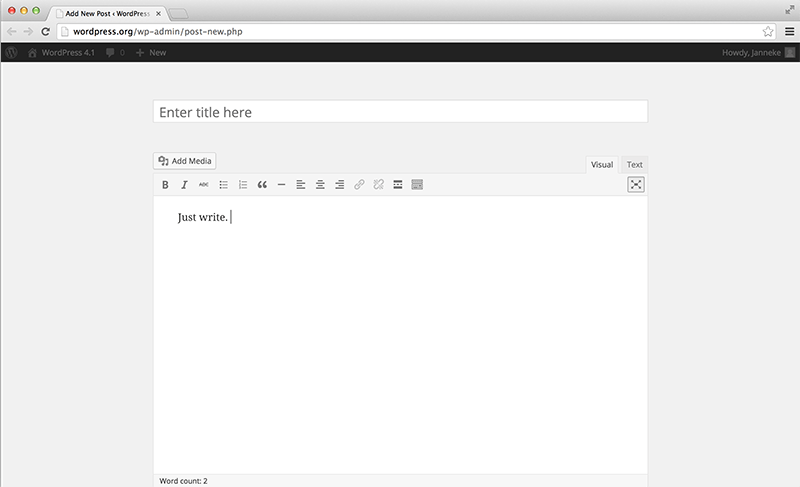Go forward with the browser forward arrow
This screenshot has width=800, height=487.
[28, 32]
